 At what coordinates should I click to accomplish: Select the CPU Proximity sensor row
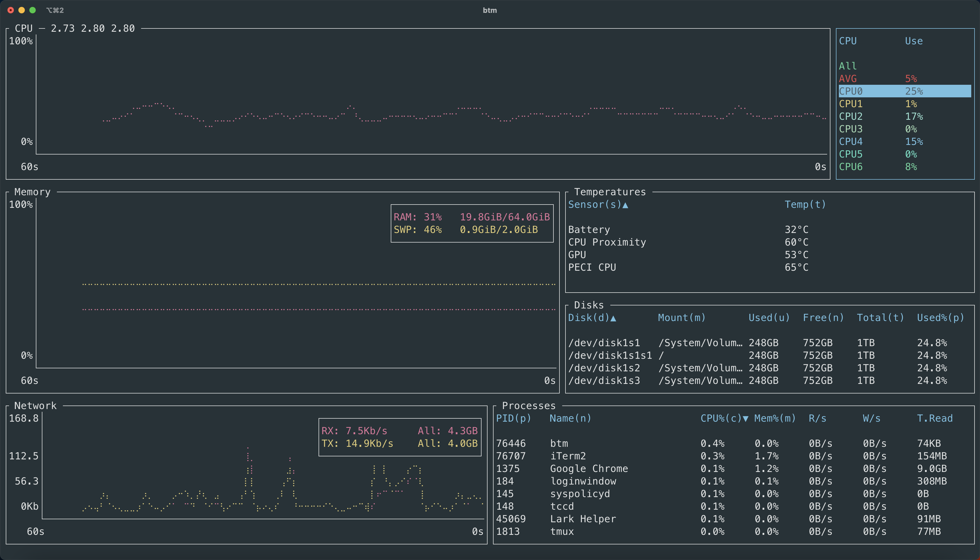coord(770,242)
